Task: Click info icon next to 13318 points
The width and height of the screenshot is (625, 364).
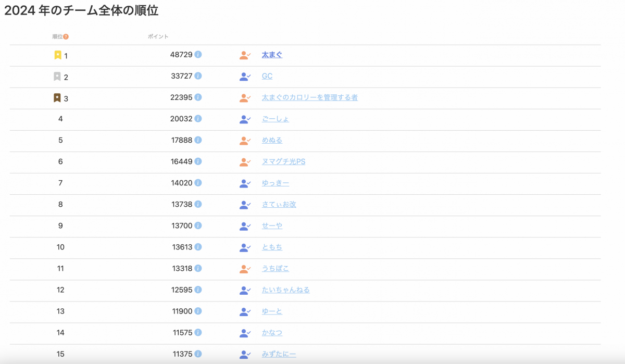Action: pyautogui.click(x=198, y=268)
